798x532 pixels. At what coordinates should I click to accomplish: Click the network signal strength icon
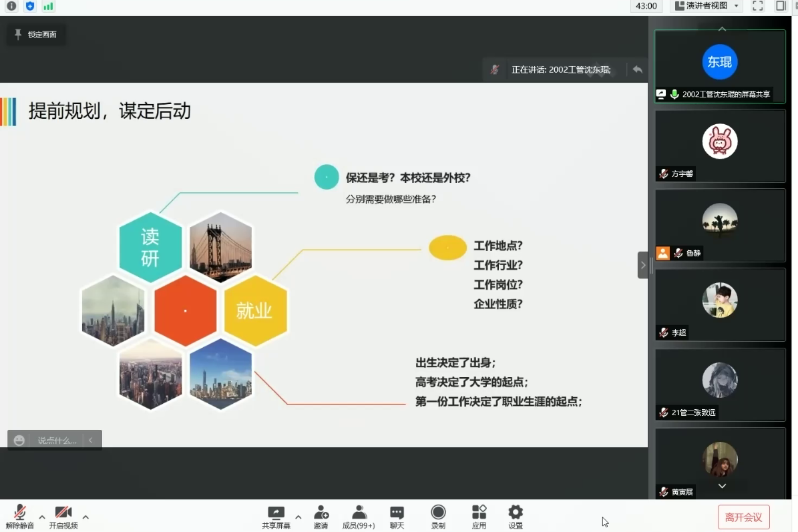pos(48,6)
